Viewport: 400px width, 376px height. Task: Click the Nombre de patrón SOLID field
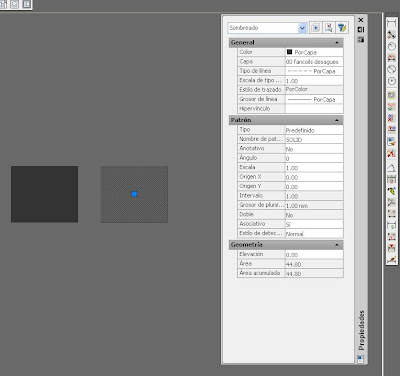point(314,139)
